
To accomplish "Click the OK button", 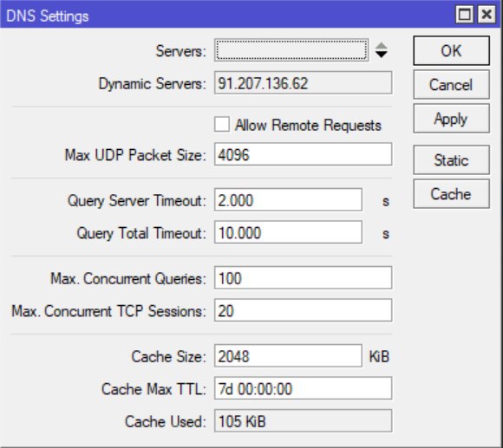I will (x=451, y=50).
